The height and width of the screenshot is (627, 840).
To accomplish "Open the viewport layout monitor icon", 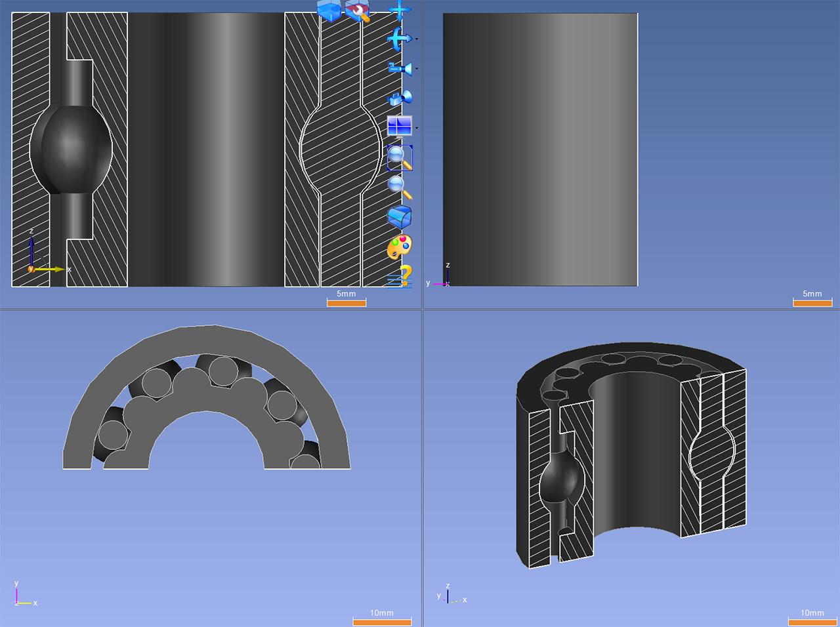I will tap(400, 126).
